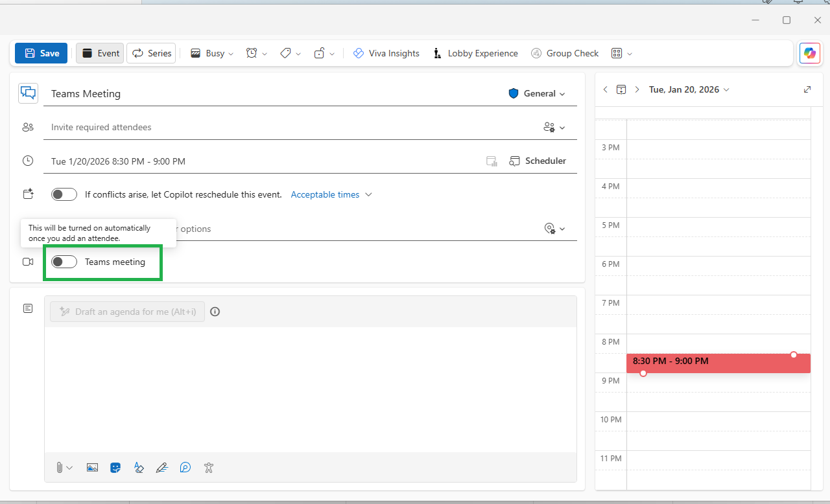Screen dimensions: 830x504
Task: Switch to Series recurrence
Action: [x=151, y=53]
